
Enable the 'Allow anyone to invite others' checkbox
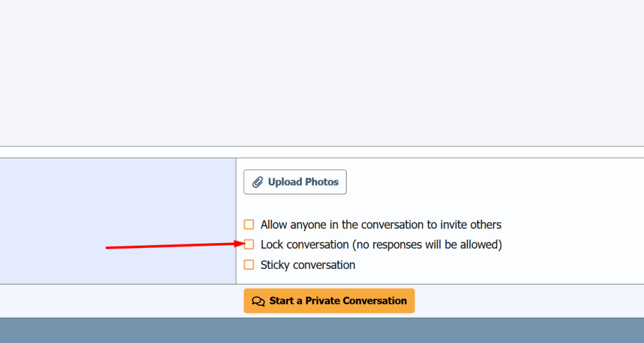pos(249,224)
